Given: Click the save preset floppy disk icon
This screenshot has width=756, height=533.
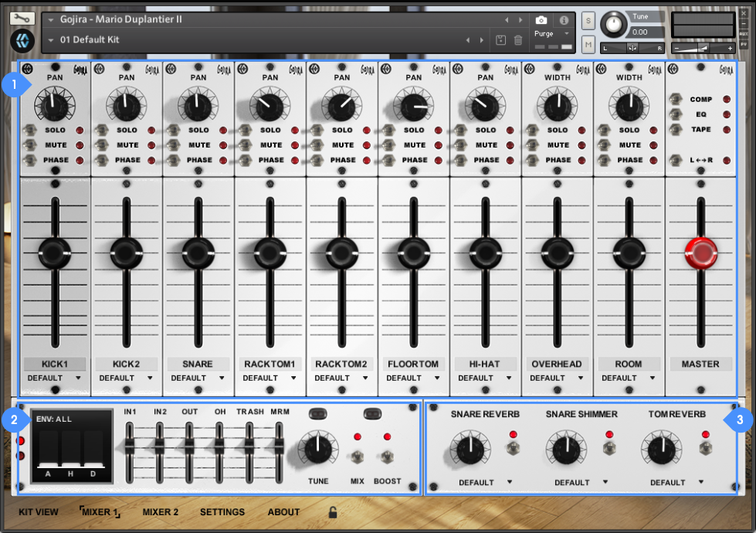Looking at the screenshot, I should [x=500, y=40].
